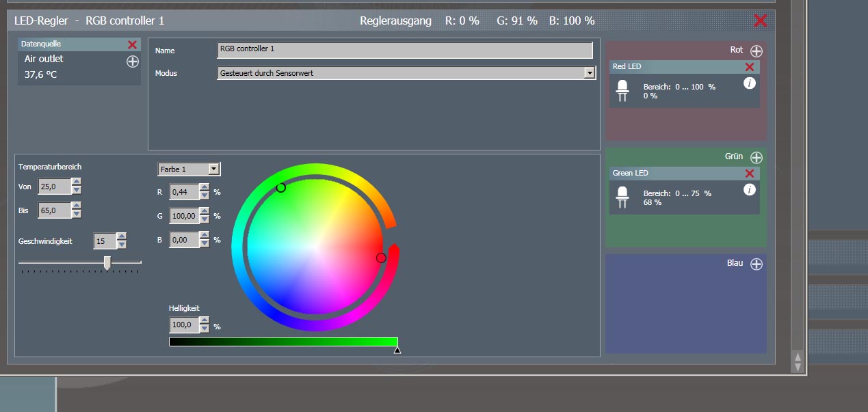Remove the Air outlet data source
This screenshot has width=868, height=412.
pyautogui.click(x=132, y=44)
